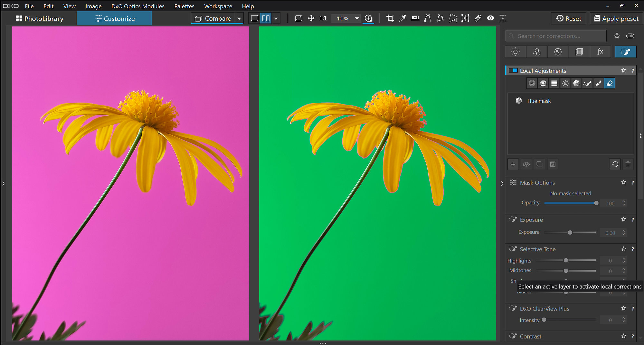Open the ReShape grid tool
The height and width of the screenshot is (345, 644).
[465, 18]
